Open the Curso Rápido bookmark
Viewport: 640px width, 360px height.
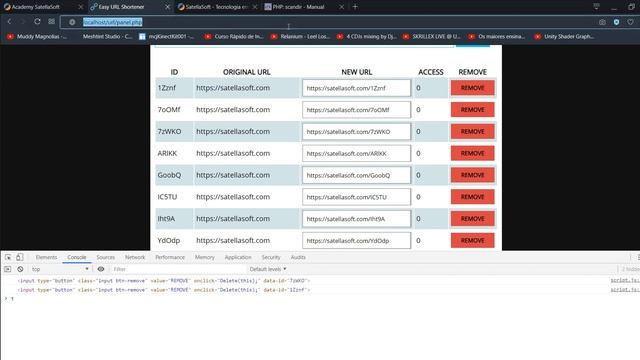[x=234, y=36]
